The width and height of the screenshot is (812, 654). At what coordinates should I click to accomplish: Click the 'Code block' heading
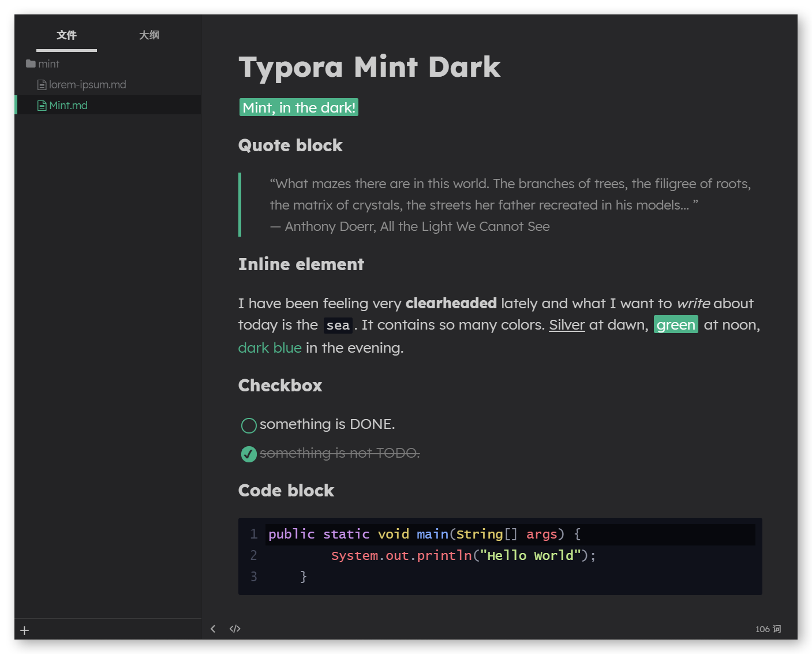[x=286, y=491]
